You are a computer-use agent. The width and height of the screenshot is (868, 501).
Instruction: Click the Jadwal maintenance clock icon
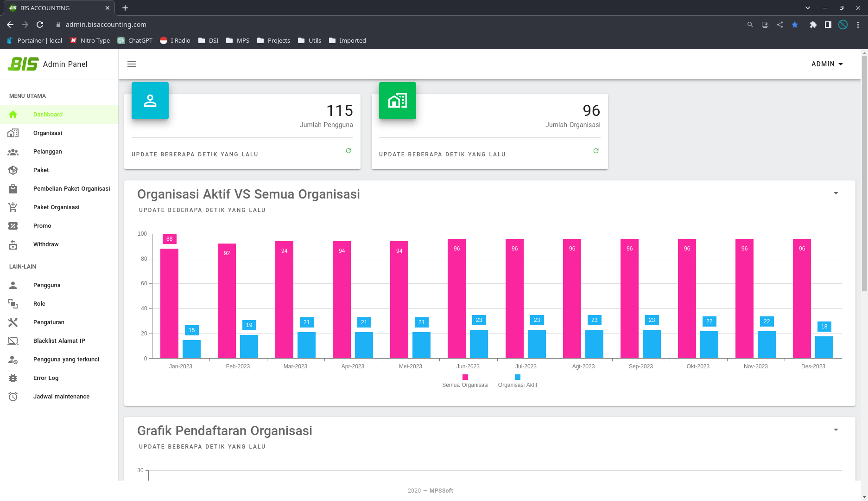click(13, 397)
